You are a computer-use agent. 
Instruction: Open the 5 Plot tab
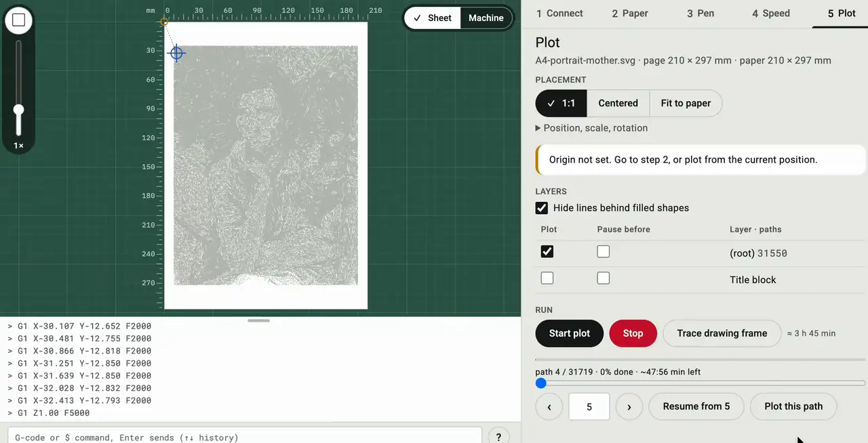coord(842,14)
